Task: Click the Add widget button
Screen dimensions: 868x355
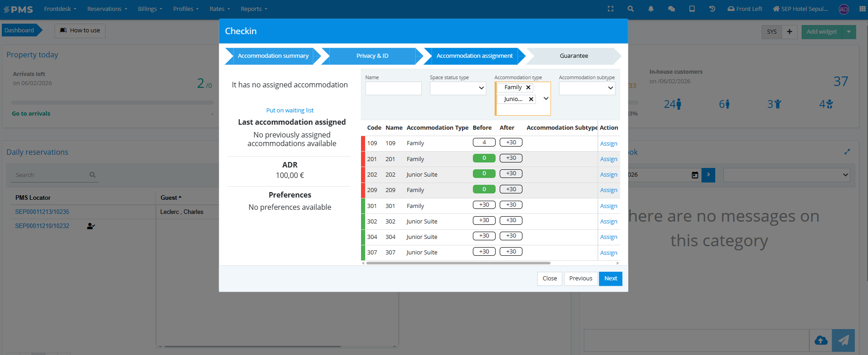Action: tap(822, 31)
